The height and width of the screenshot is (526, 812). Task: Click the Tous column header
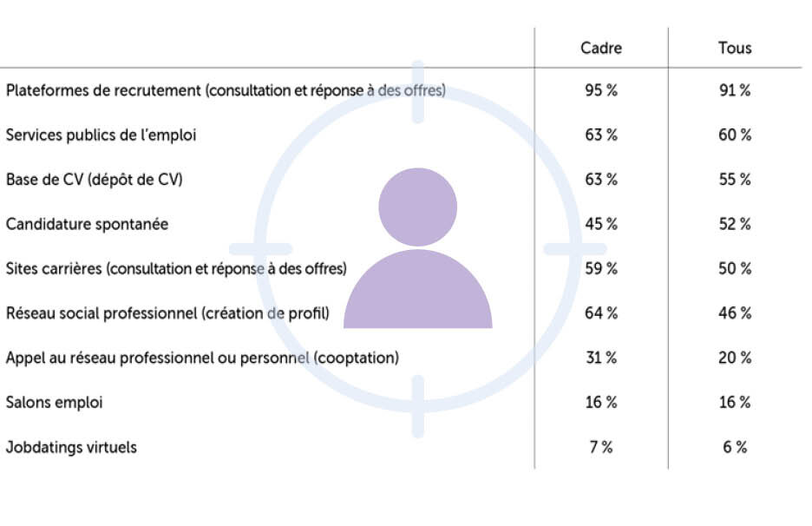(734, 48)
